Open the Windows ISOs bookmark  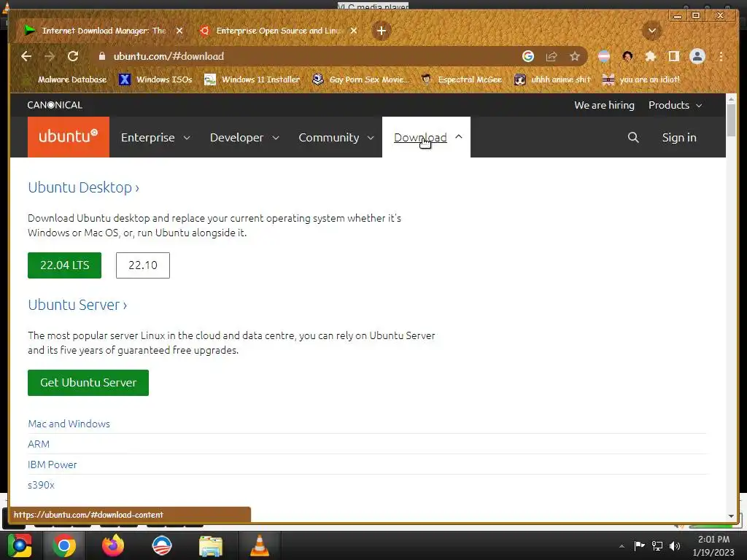(x=155, y=79)
